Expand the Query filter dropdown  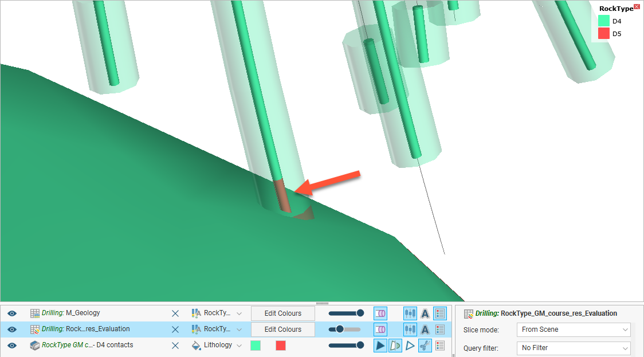tap(573, 348)
